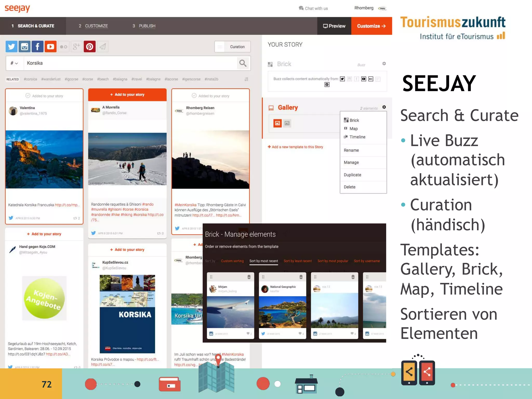Toggle Flickr in Buzz sources
This screenshot has width=532, height=399.
(x=371, y=79)
